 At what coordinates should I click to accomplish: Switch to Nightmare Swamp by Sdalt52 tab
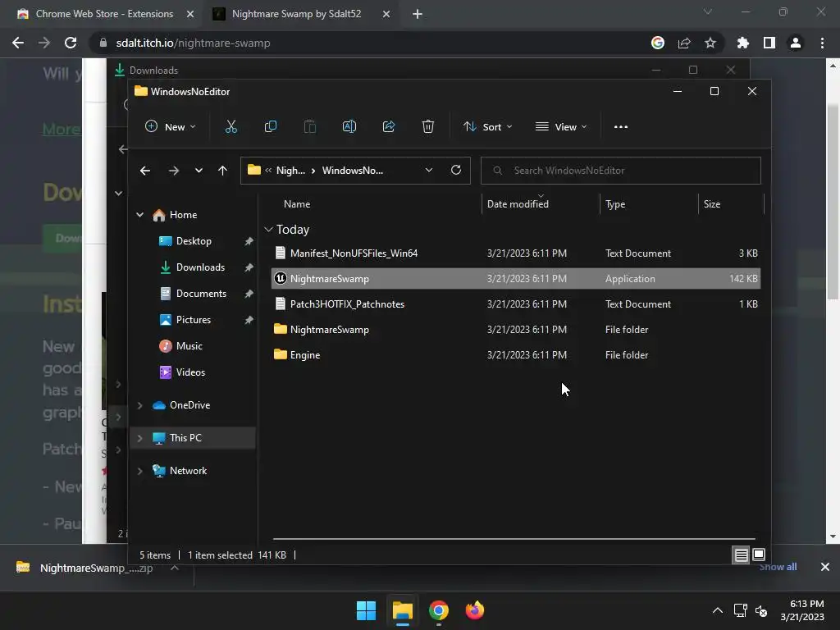pyautogui.click(x=296, y=14)
